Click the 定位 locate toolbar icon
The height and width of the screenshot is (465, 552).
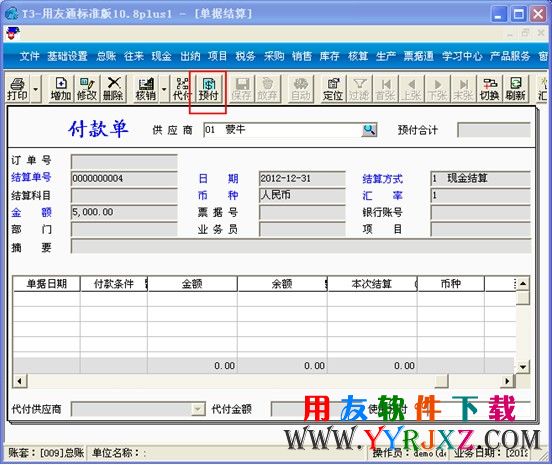333,89
